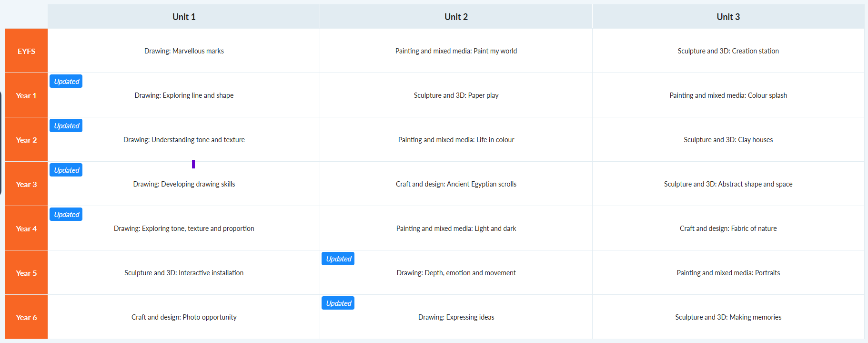Open Painting and mixed media: Portraits
This screenshot has height=343, width=868.
pos(728,273)
